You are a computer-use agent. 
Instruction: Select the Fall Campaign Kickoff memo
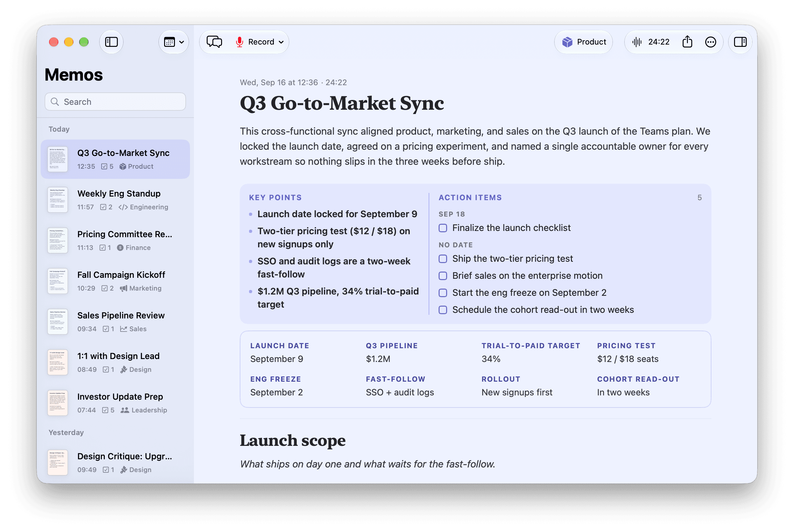[x=115, y=281]
